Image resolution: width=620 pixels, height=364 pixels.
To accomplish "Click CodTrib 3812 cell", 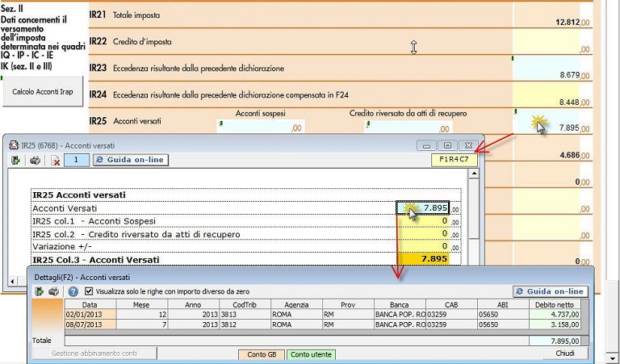I will (x=245, y=324).
